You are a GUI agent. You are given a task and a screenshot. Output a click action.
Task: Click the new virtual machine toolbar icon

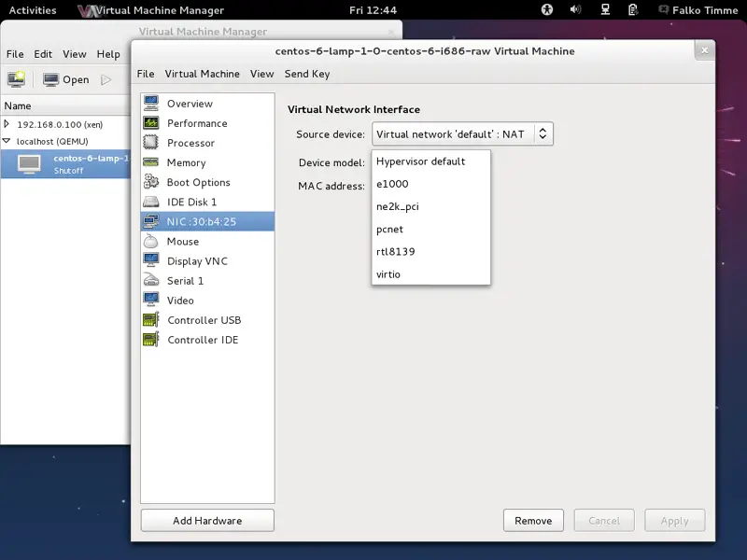(x=16, y=79)
